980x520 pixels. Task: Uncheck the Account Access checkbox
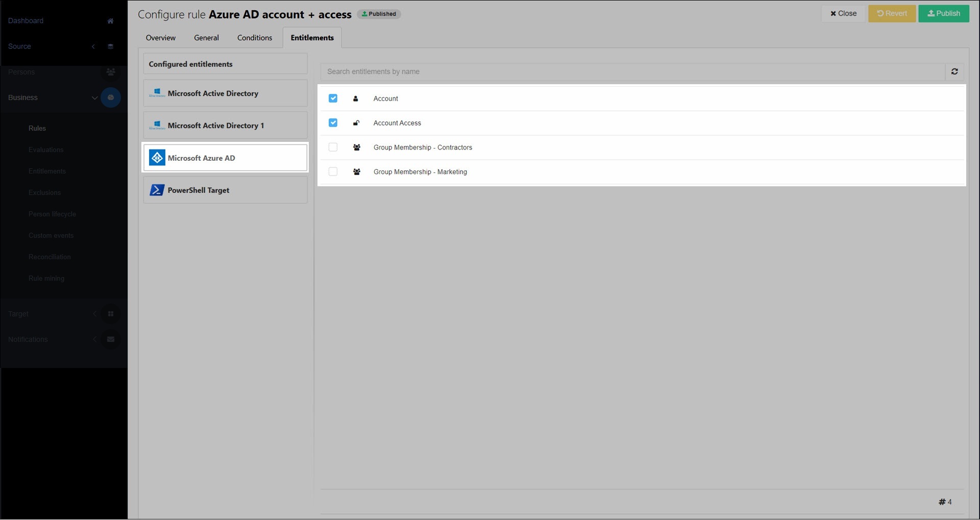click(x=333, y=123)
